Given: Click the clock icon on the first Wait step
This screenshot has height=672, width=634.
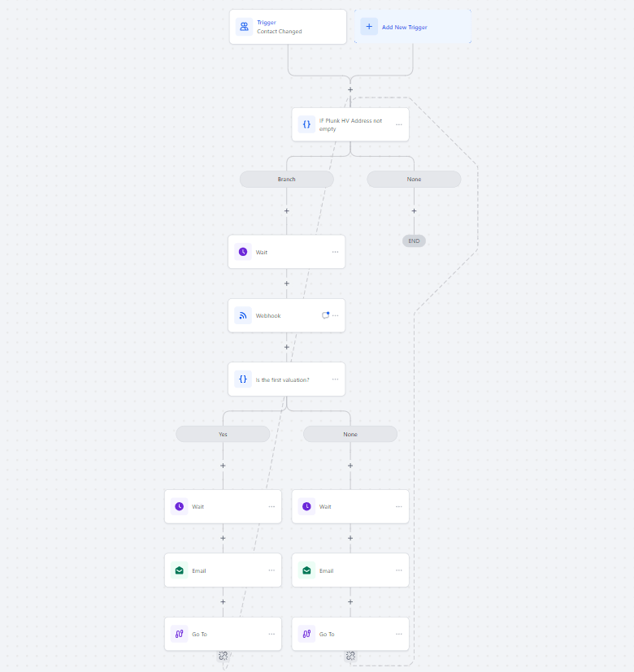Looking at the screenshot, I should [242, 252].
